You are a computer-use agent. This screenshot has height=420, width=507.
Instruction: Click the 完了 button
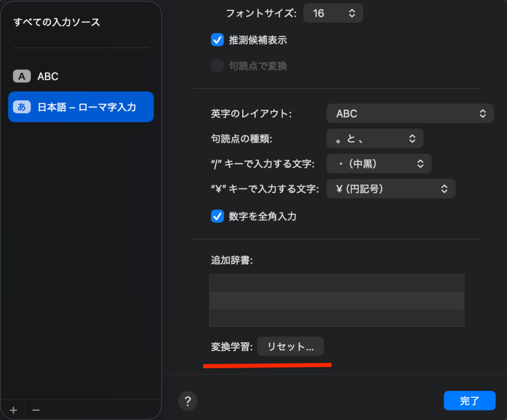pyautogui.click(x=469, y=401)
